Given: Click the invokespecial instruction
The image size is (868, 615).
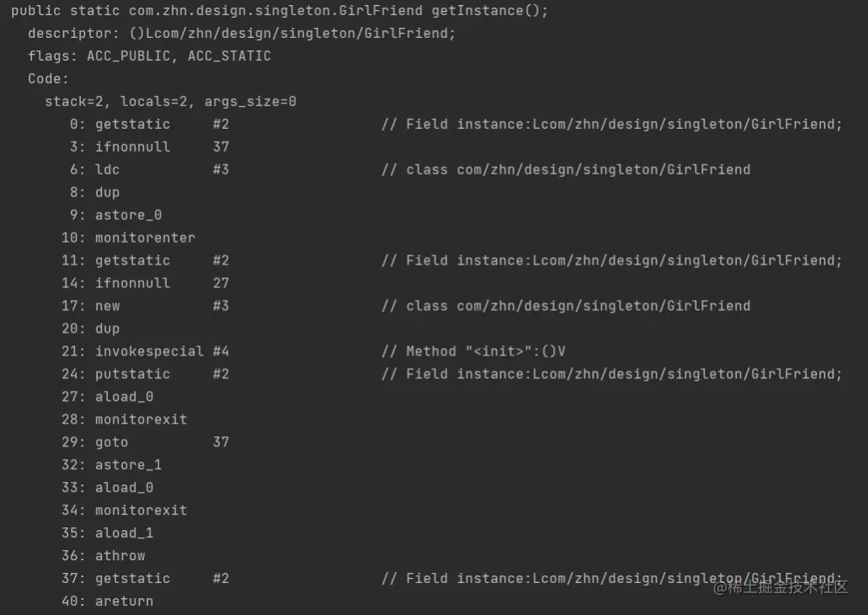Looking at the screenshot, I should 149,351.
